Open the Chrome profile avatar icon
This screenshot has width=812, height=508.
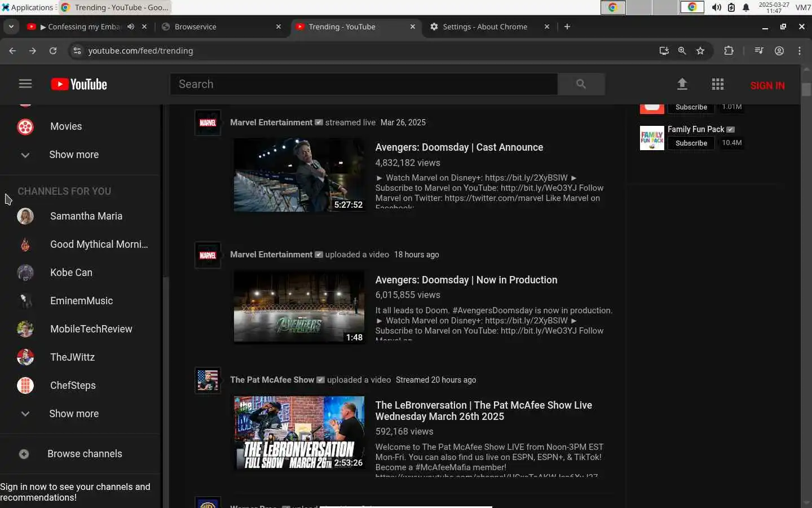pyautogui.click(x=779, y=51)
